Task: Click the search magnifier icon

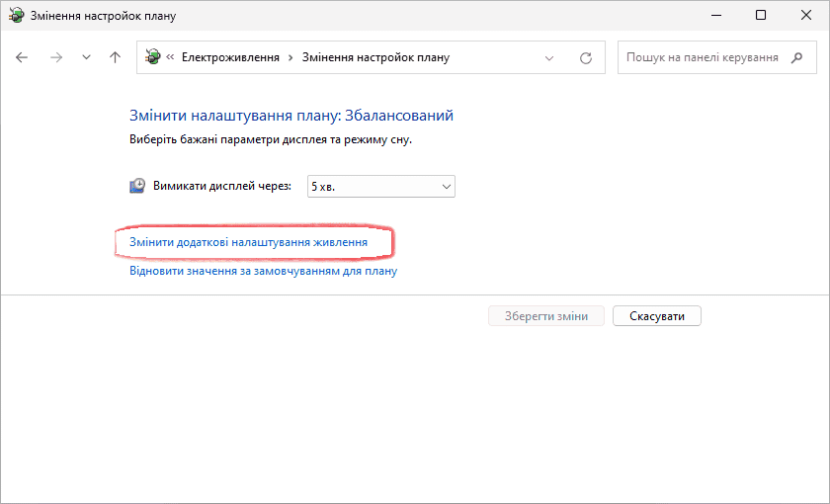Action: pos(797,57)
